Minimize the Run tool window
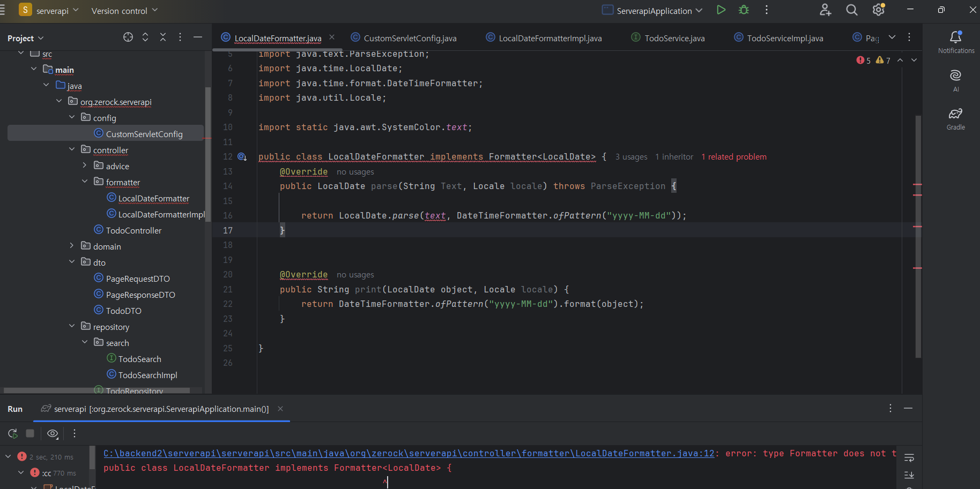The image size is (980, 489). tap(908, 408)
